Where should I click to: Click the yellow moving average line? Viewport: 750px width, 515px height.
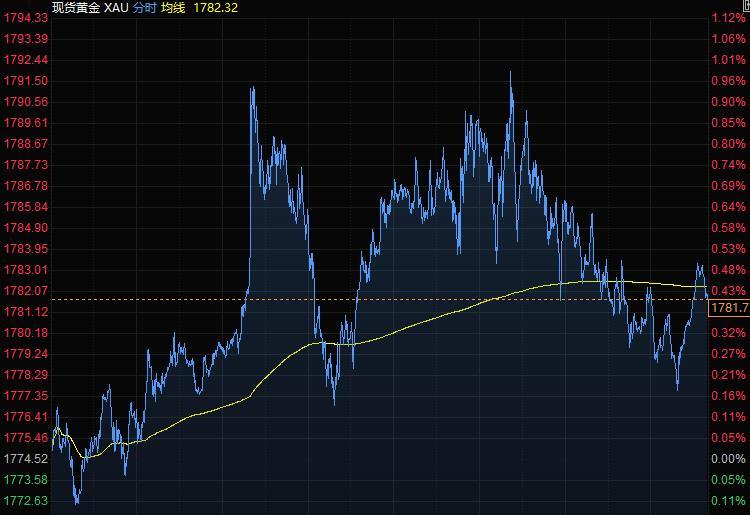(x=400, y=326)
